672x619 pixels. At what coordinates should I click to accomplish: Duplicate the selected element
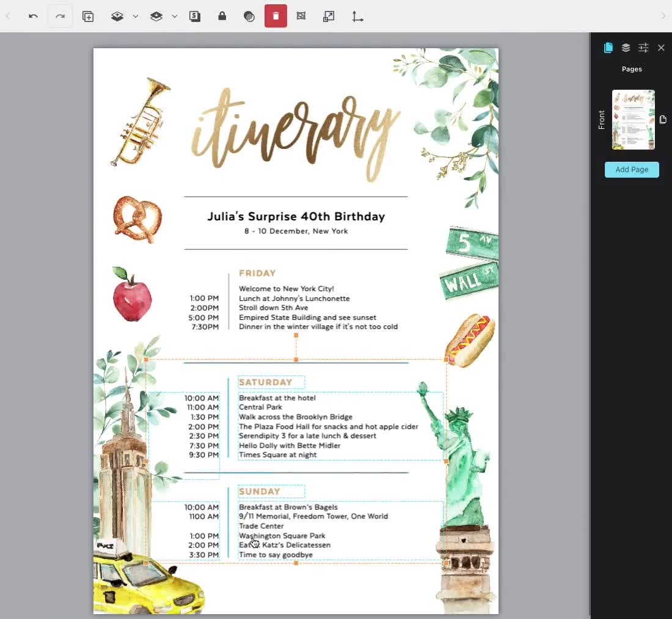[88, 16]
